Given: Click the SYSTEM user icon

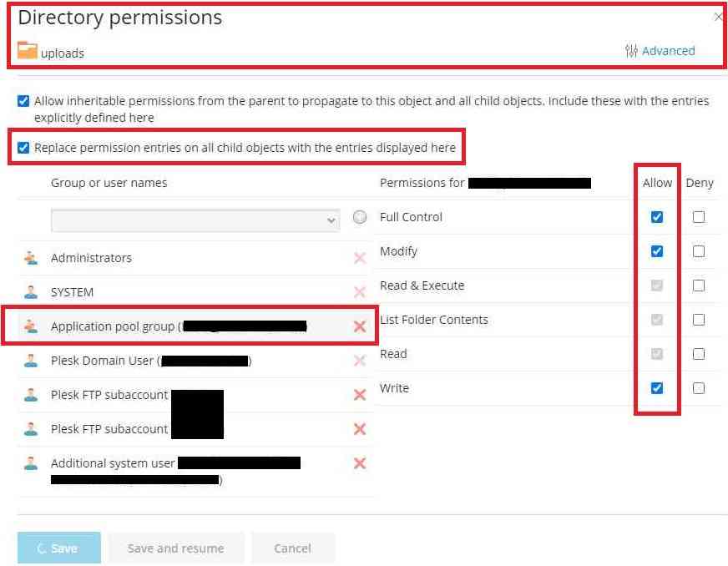Looking at the screenshot, I should click(x=31, y=292).
